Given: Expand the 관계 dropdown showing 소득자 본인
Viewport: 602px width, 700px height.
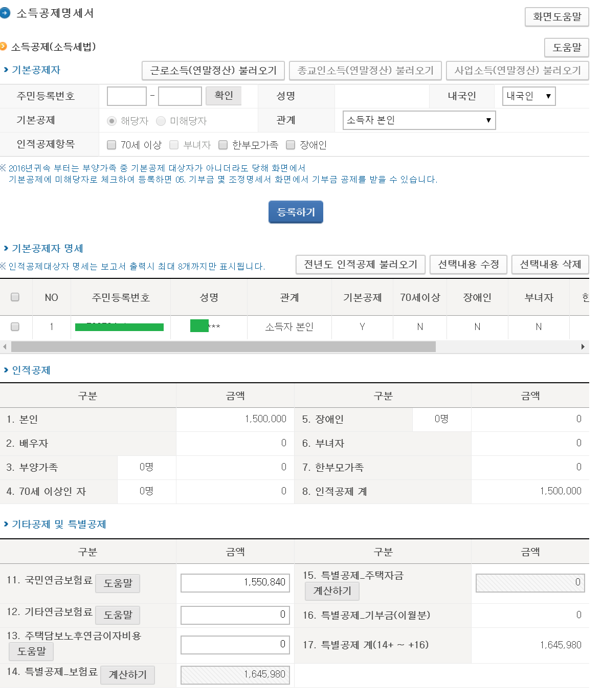Looking at the screenshot, I should [418, 120].
